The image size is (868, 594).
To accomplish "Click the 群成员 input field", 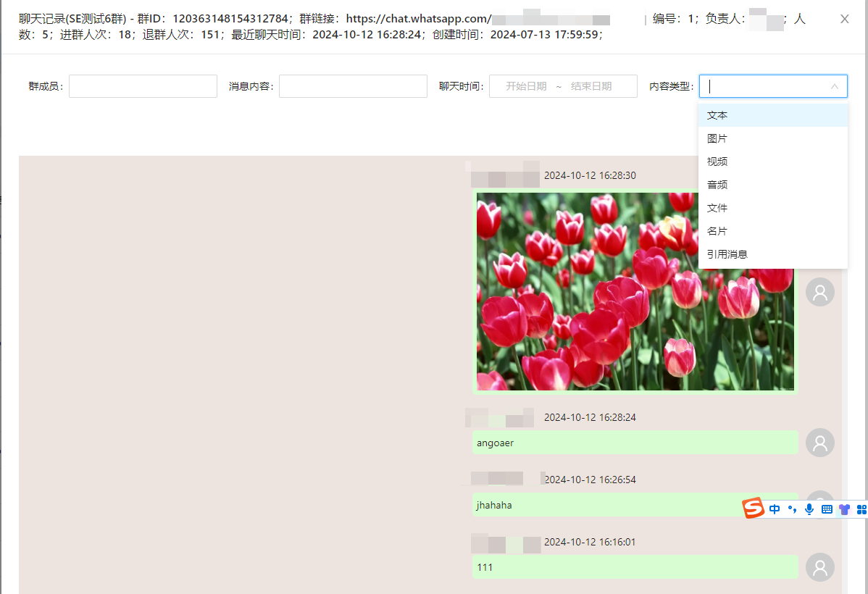I will (143, 86).
